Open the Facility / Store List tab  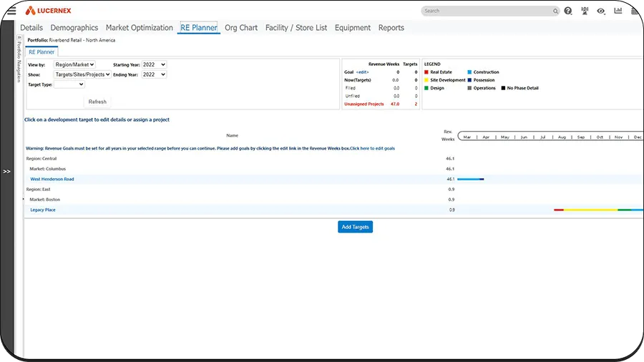tap(296, 27)
